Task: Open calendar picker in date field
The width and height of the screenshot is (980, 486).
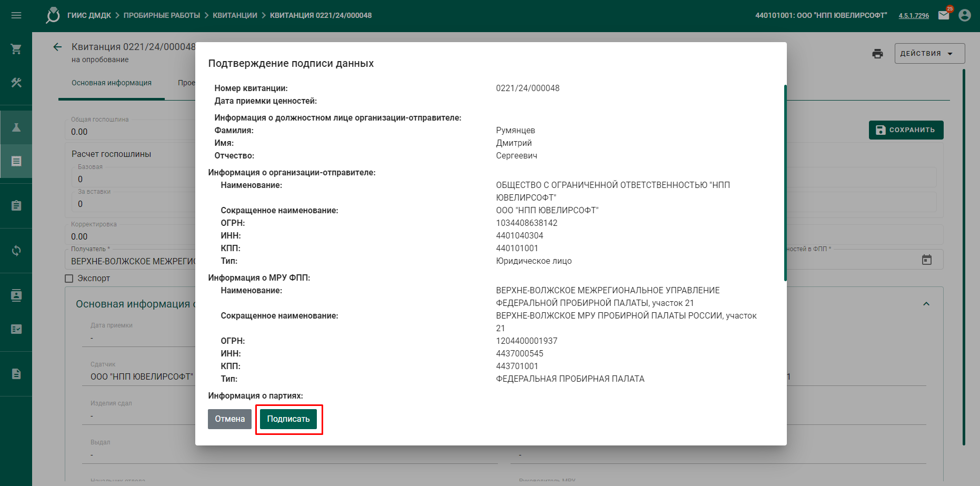Action: (x=927, y=260)
